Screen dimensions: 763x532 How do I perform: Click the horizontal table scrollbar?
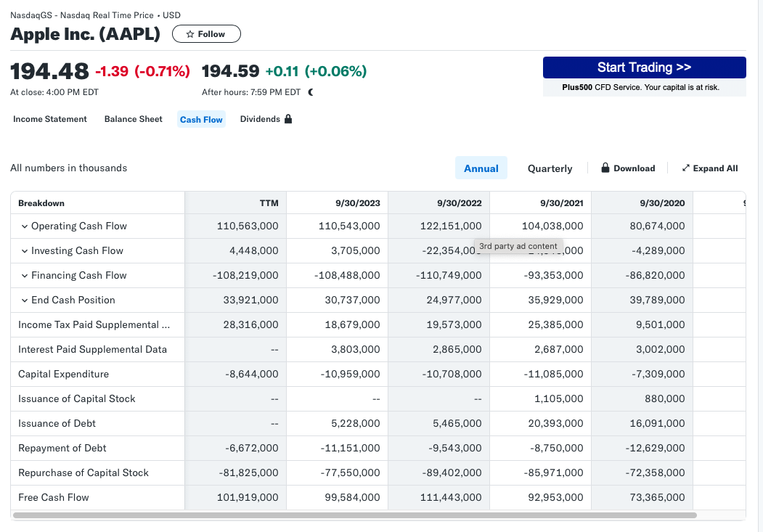pos(354,515)
